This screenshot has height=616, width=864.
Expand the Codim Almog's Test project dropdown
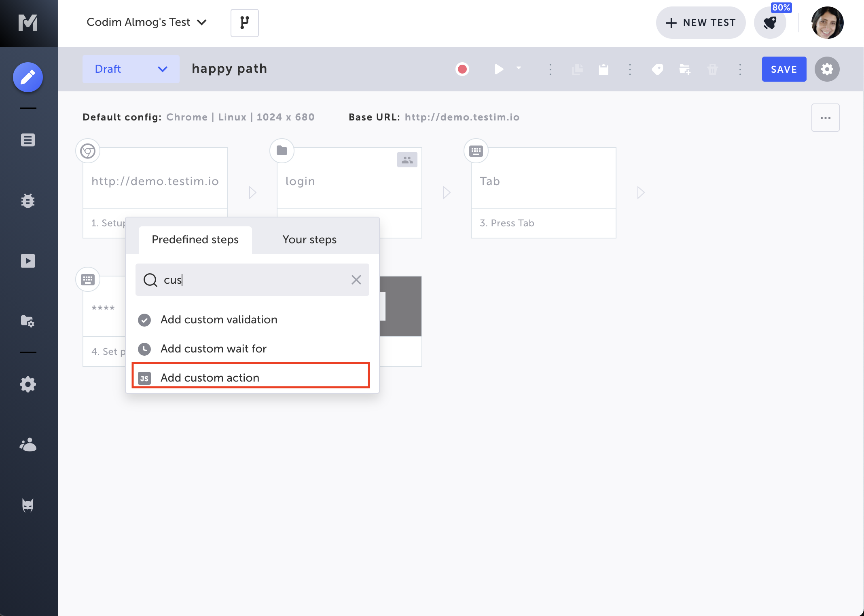coord(146,22)
